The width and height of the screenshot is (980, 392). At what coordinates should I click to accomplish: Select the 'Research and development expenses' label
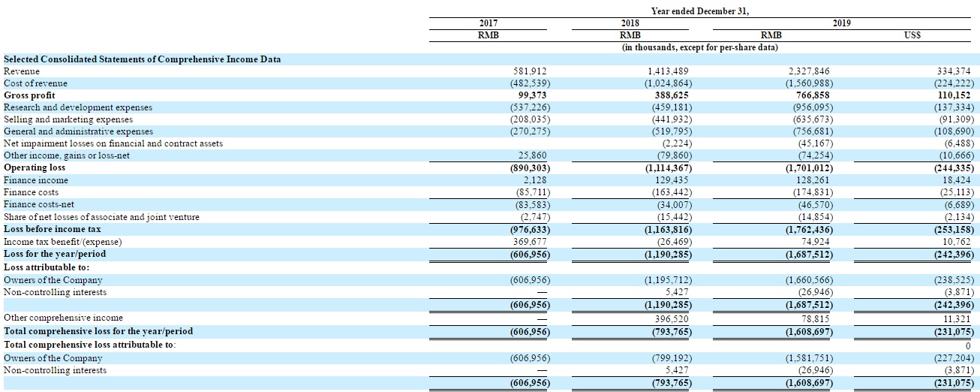pyautogui.click(x=78, y=107)
